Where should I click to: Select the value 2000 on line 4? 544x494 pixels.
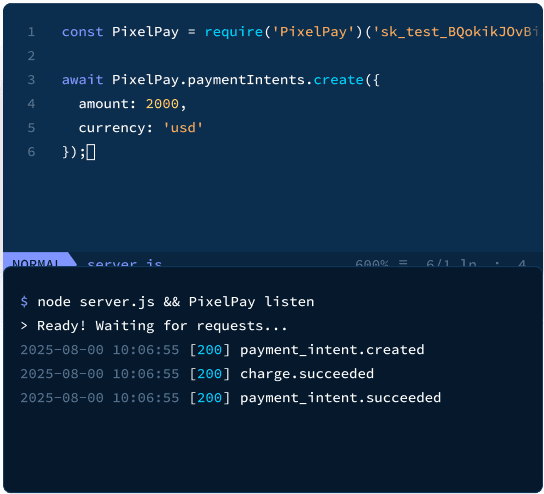pos(162,104)
